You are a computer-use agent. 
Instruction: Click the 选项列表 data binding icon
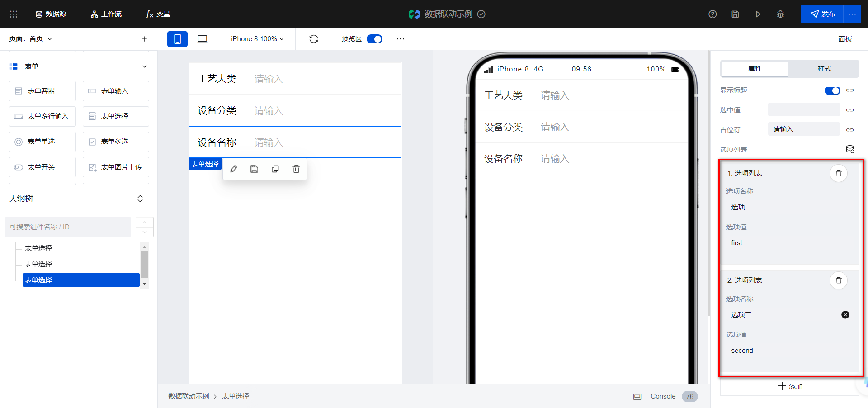pos(850,149)
